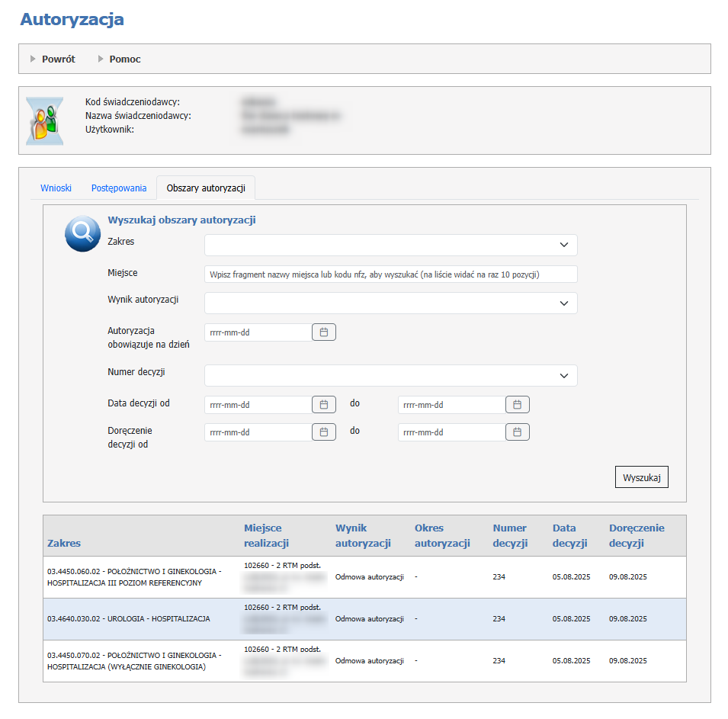Open calendar for Doręczenie decyzji end date
The width and height of the screenshot is (728, 719).
click(x=517, y=432)
